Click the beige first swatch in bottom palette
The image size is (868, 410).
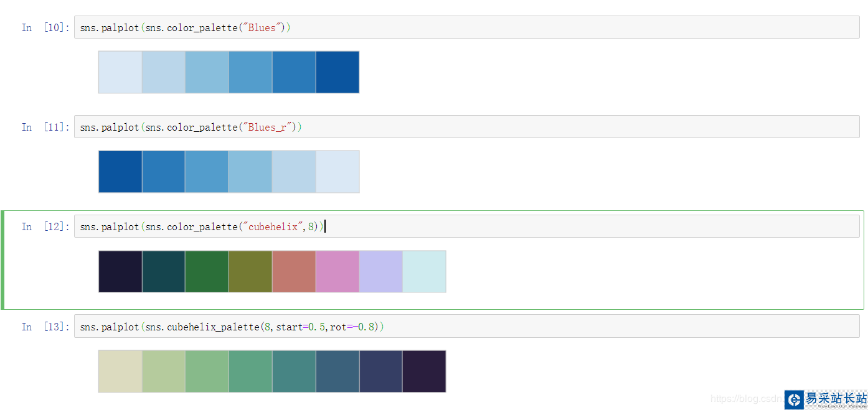[x=120, y=371]
